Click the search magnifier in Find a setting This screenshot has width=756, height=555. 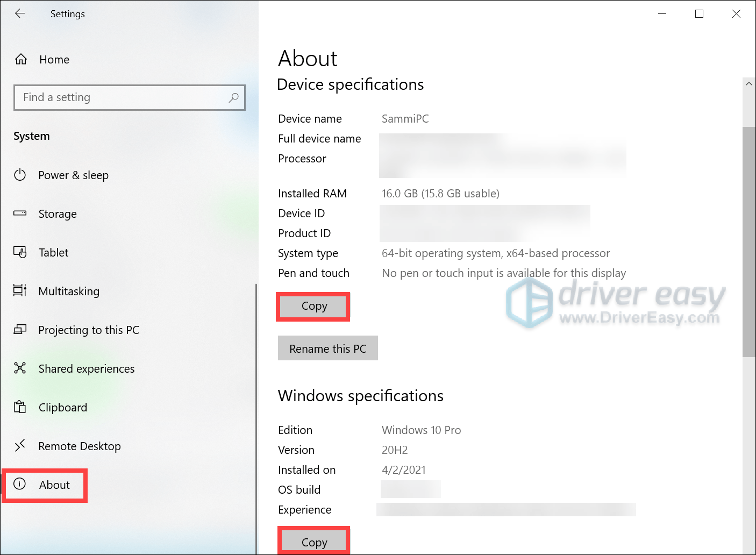click(x=234, y=97)
